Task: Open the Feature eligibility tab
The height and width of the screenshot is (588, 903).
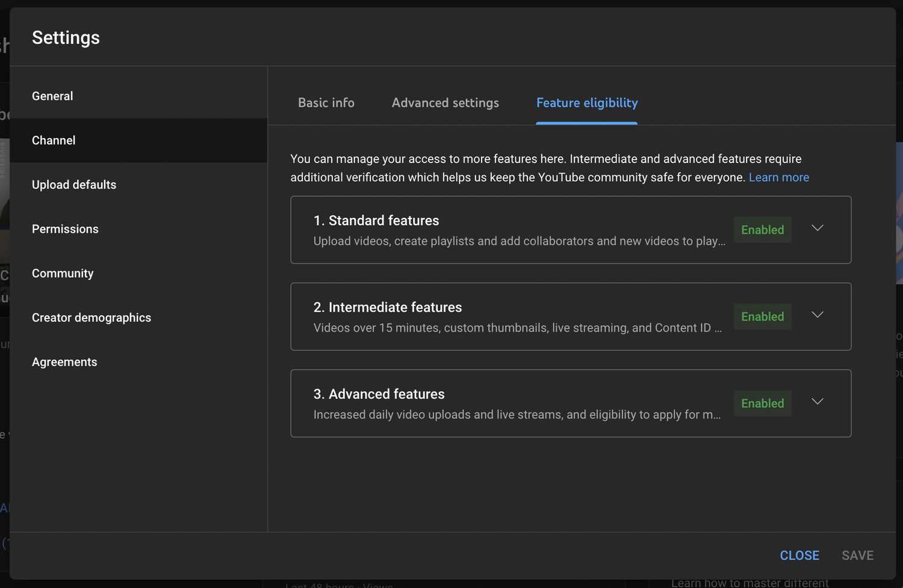Action: click(x=587, y=103)
